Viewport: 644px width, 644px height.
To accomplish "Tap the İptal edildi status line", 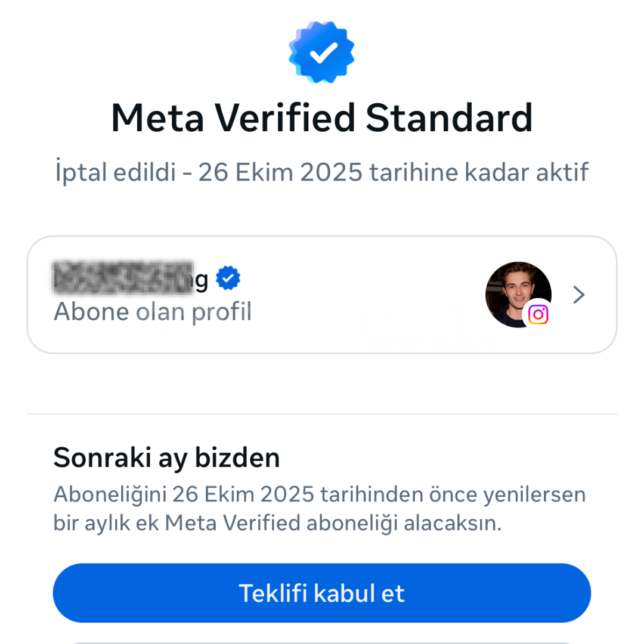I will click(x=321, y=172).
